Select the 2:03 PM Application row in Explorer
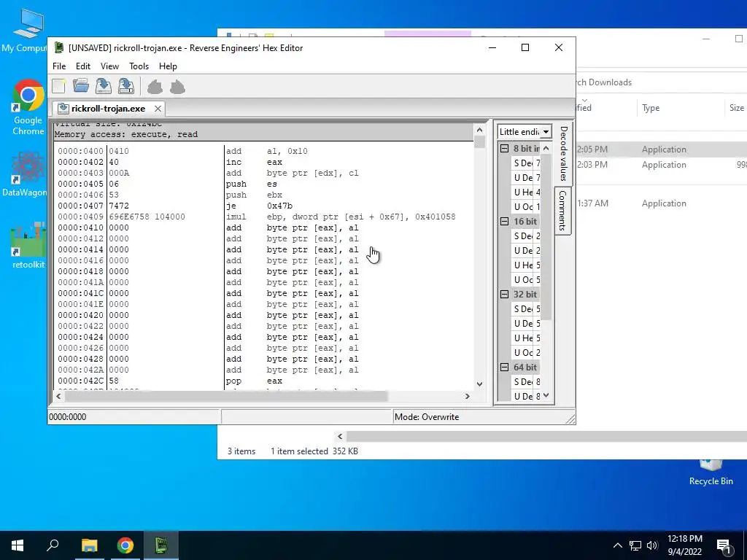The image size is (747, 560). [661, 165]
